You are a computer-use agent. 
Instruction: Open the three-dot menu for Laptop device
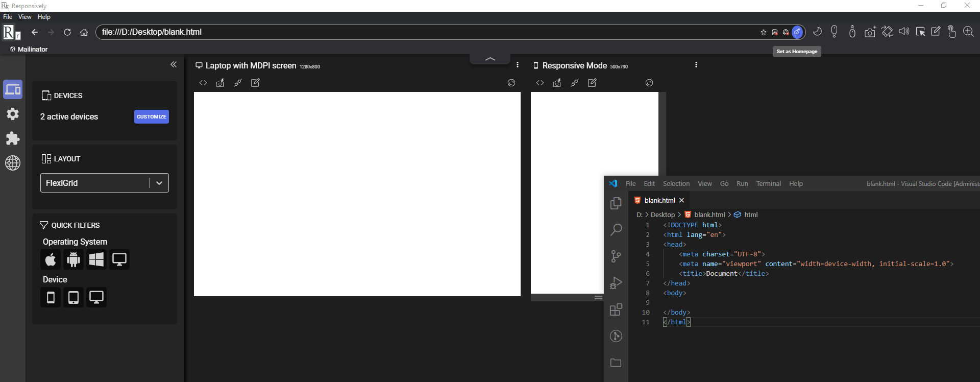coord(518,65)
